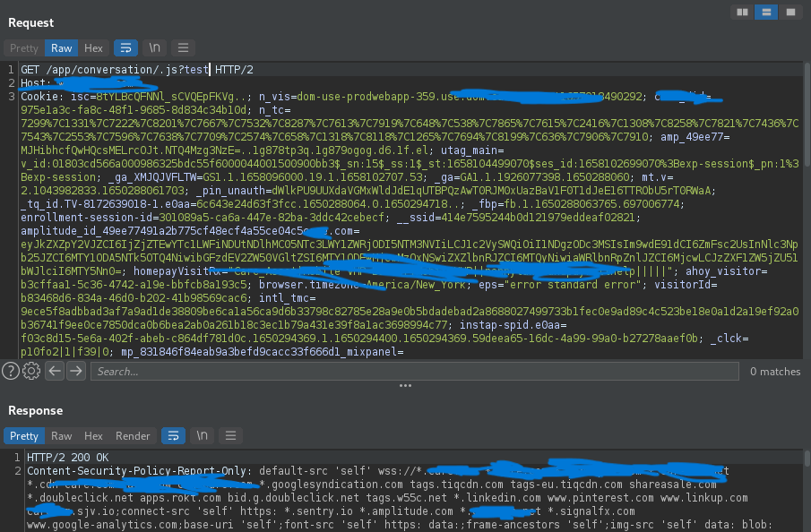Select the Render tab in Response
The height and width of the screenshot is (532, 811).
133,436
